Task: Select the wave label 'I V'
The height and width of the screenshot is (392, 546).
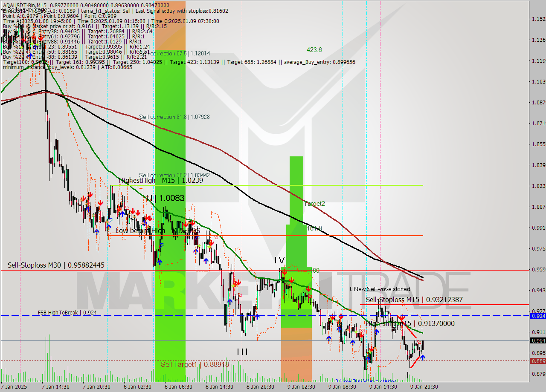Action: pos(279,260)
